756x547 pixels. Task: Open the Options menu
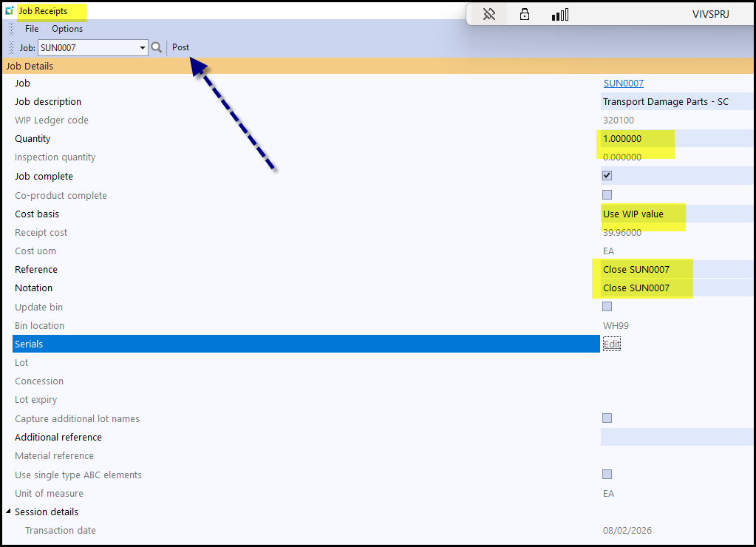click(67, 29)
